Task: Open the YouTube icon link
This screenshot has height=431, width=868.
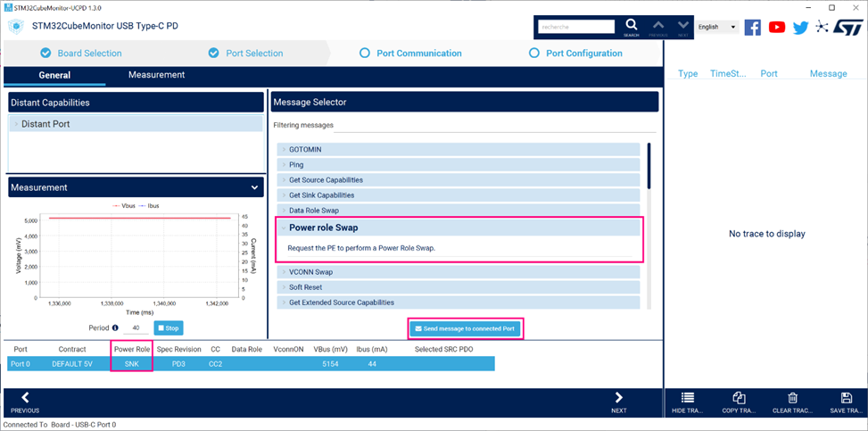Action: (x=777, y=27)
